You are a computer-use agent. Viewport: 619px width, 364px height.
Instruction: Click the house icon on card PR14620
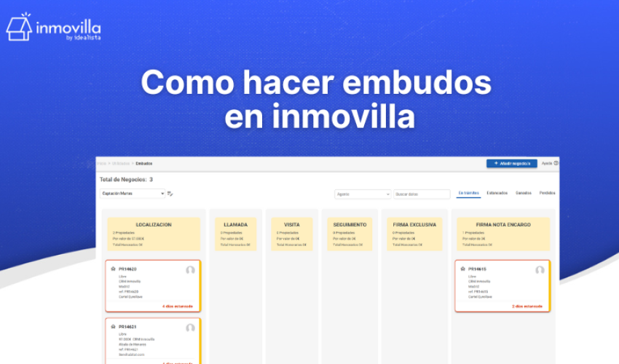113,269
